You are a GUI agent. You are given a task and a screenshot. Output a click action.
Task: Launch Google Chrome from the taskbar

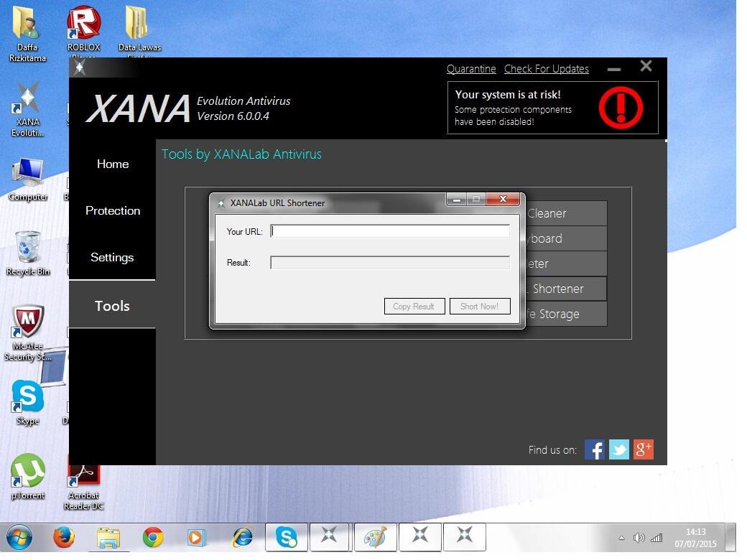[x=152, y=538]
